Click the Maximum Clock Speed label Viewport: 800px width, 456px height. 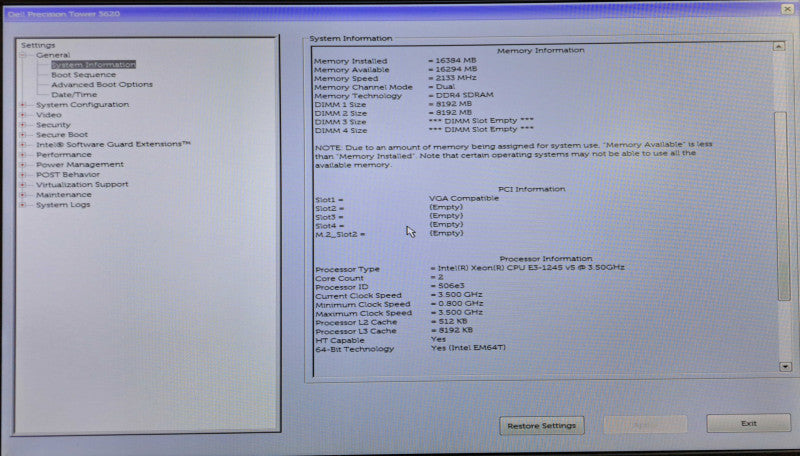[x=363, y=313]
